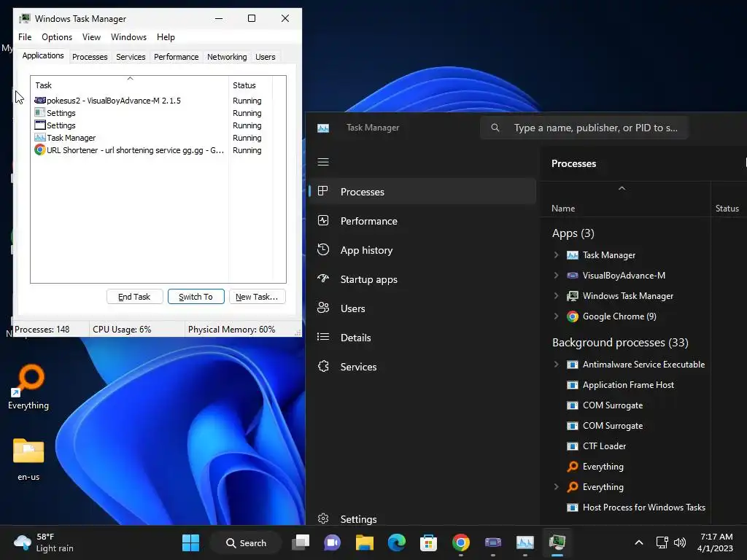747x560 pixels.
Task: Open the Windows menu
Action: 128,37
